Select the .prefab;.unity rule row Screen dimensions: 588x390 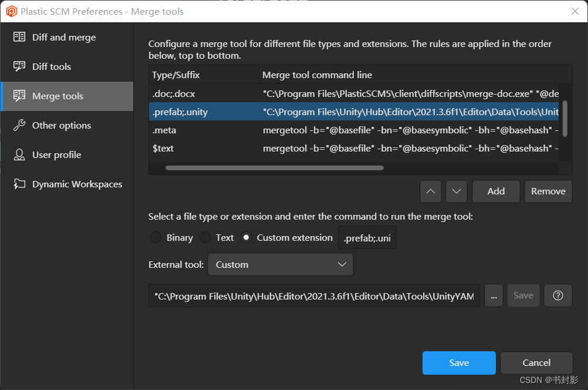point(354,112)
